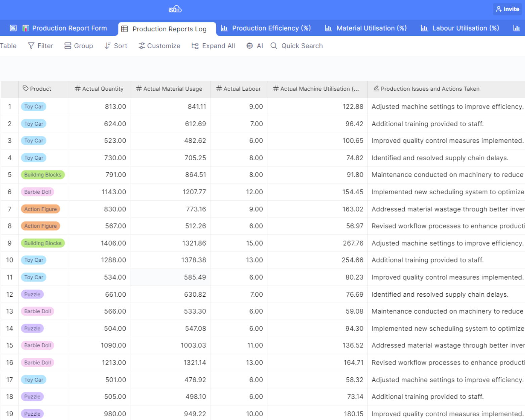The height and width of the screenshot is (420, 525).
Task: Click the Barbie Doll tag in row 13
Action: coord(37,311)
